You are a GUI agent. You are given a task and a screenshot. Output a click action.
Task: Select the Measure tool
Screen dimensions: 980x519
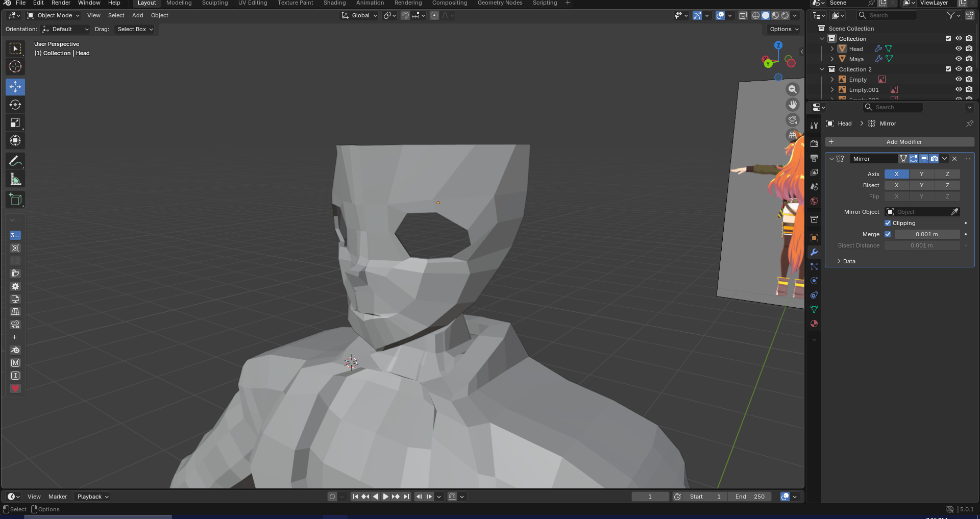(15, 179)
